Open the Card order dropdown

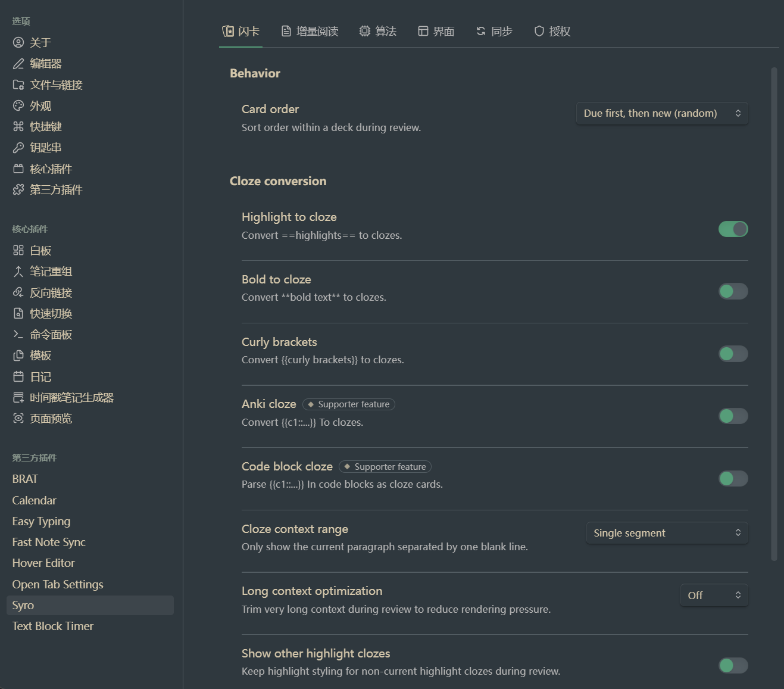pyautogui.click(x=662, y=113)
